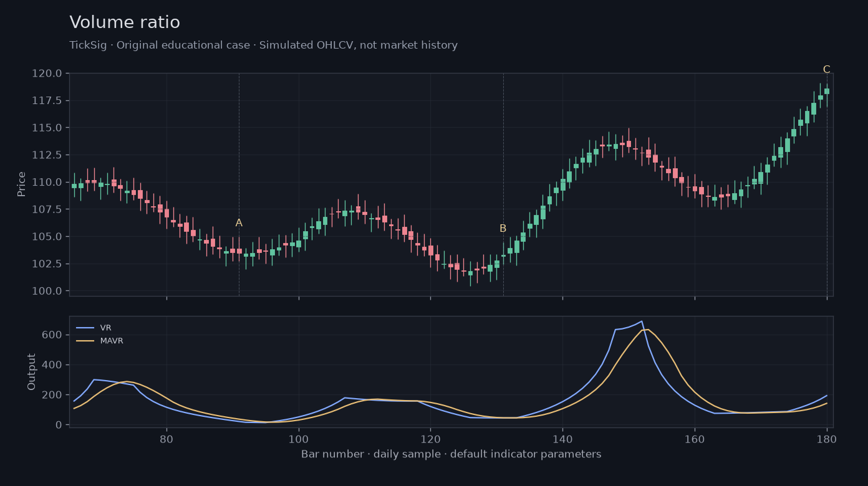Screen dimensions: 868x486
Task: Click the 'Output' y-axis label
Action: [32, 372]
